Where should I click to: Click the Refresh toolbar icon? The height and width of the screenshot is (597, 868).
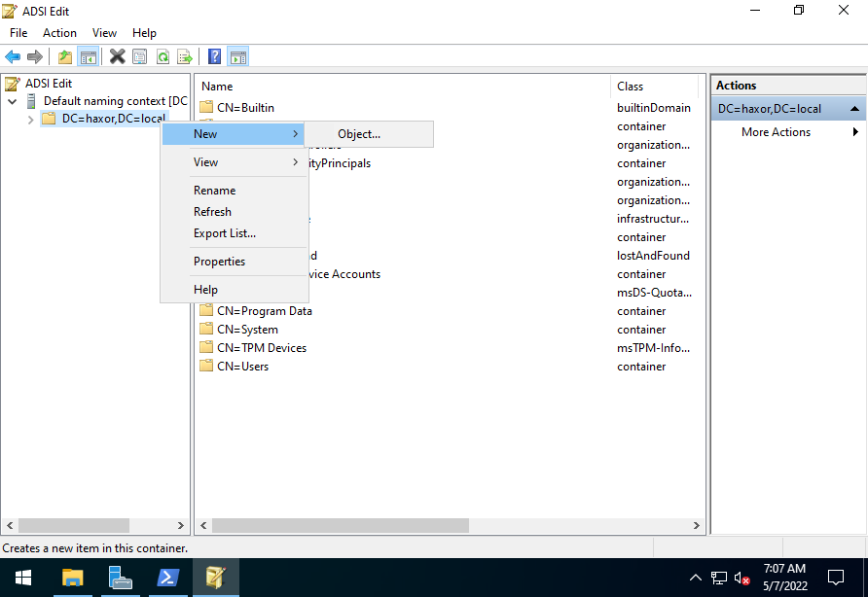[x=163, y=56]
